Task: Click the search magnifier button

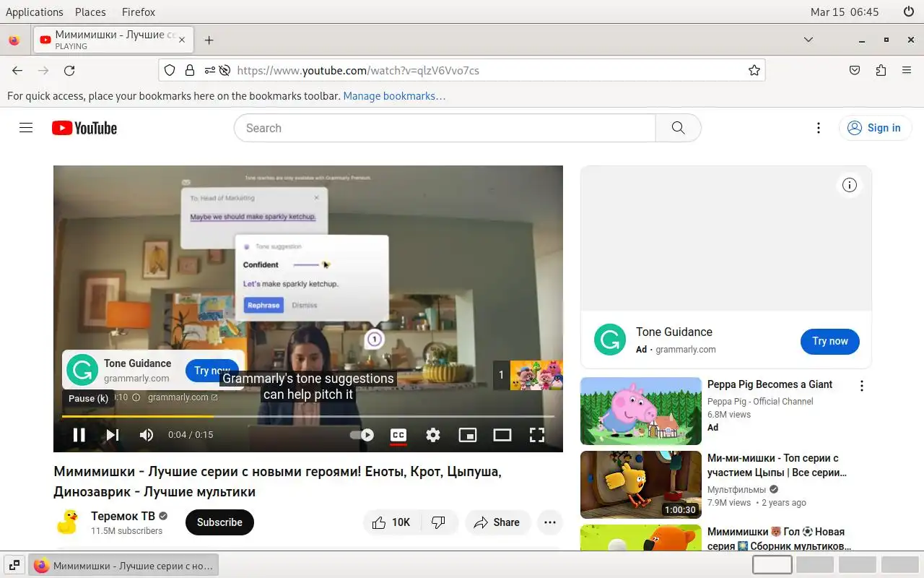Action: tap(678, 128)
